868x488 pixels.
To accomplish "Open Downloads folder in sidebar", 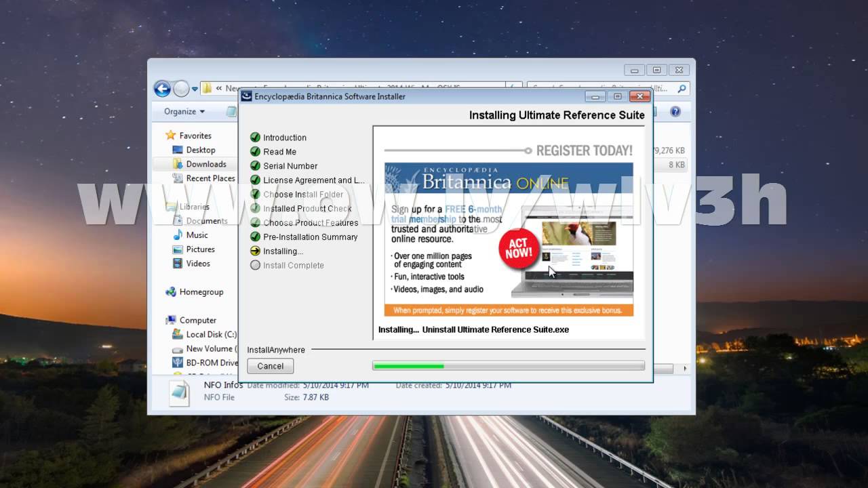I will coord(206,164).
